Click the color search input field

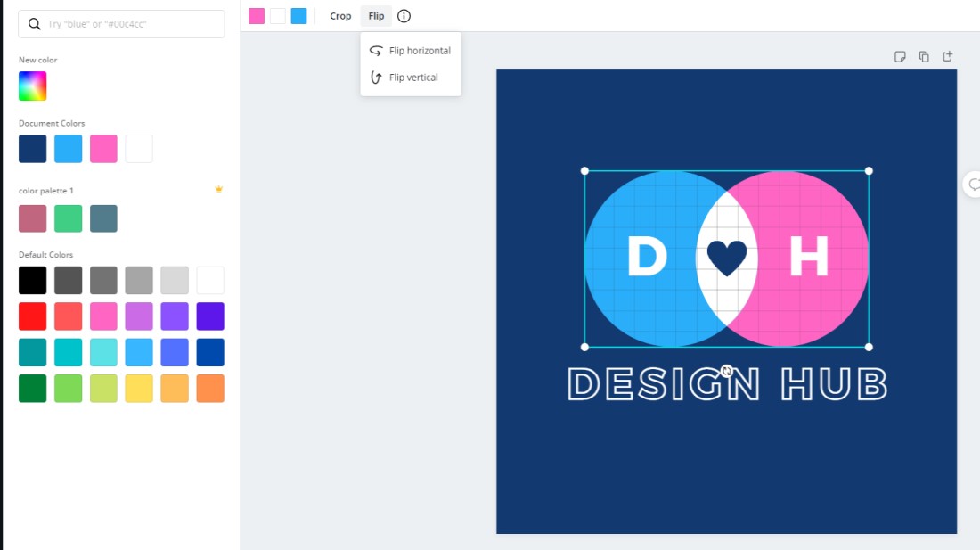121,24
